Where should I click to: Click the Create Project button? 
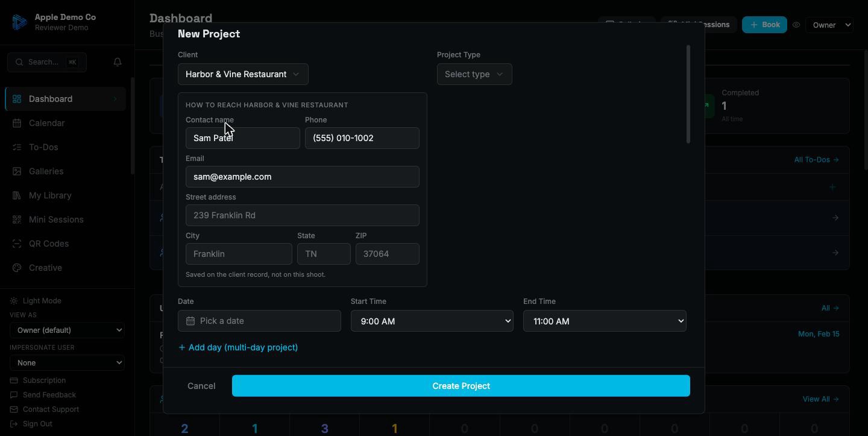pos(461,386)
